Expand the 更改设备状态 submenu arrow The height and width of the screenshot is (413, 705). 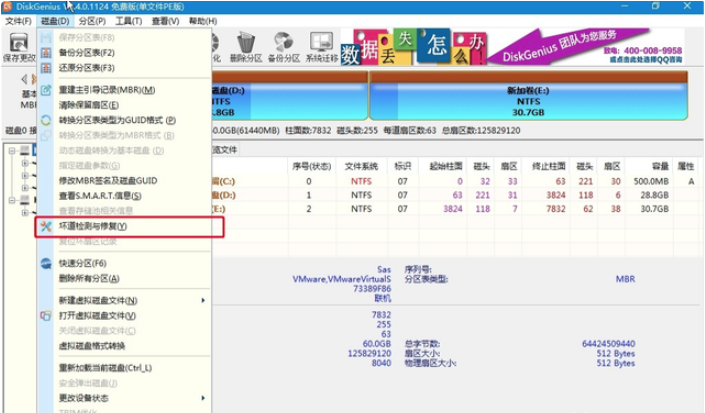click(x=203, y=398)
